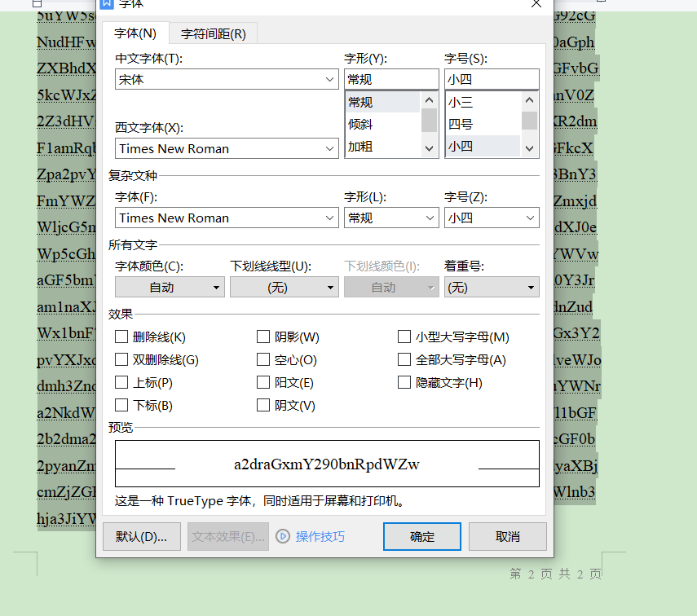697x616 pixels.
Task: Select 加粗 in the 字形 list
Action: pyautogui.click(x=360, y=147)
